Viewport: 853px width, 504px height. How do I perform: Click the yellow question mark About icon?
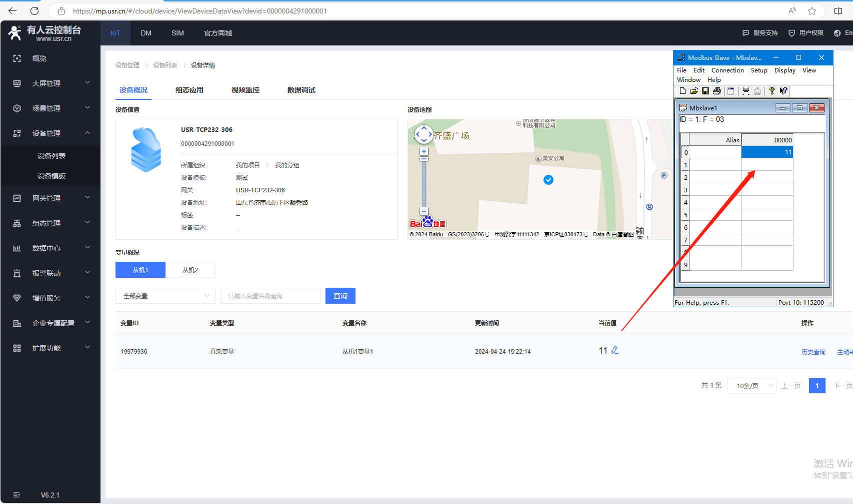point(771,91)
